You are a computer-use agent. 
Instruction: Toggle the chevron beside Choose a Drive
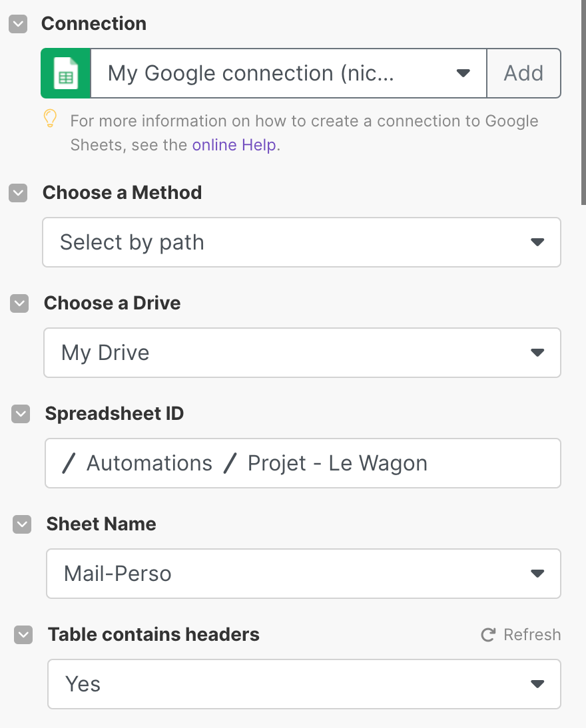click(19, 303)
